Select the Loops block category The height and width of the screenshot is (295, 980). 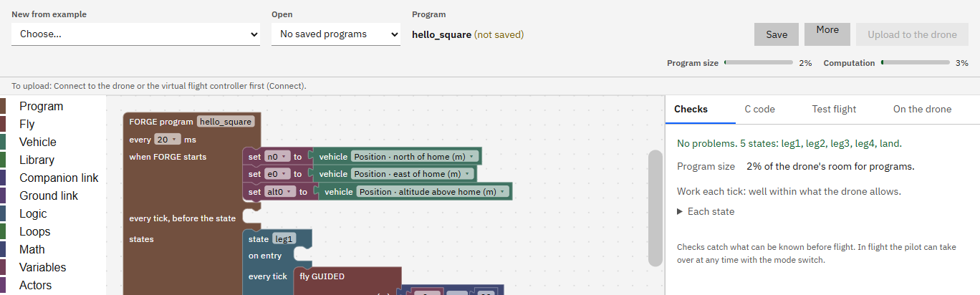coord(53,231)
